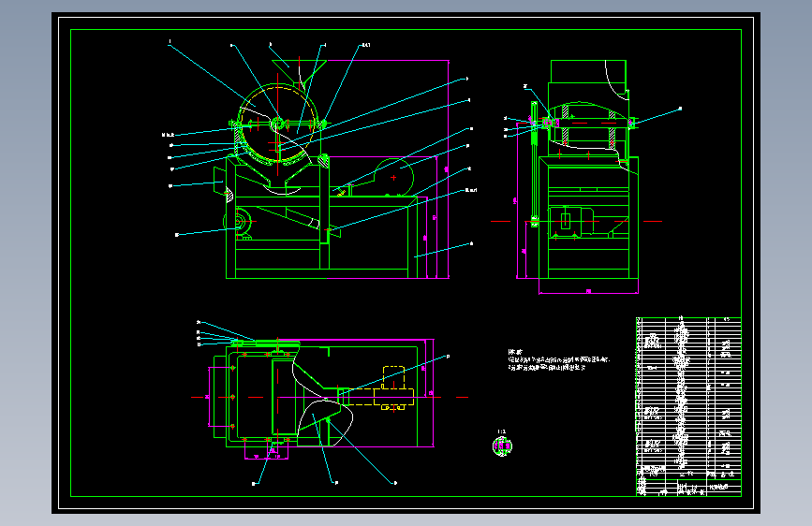
Task: Click the motor box inside side view frame
Action: tap(570, 221)
